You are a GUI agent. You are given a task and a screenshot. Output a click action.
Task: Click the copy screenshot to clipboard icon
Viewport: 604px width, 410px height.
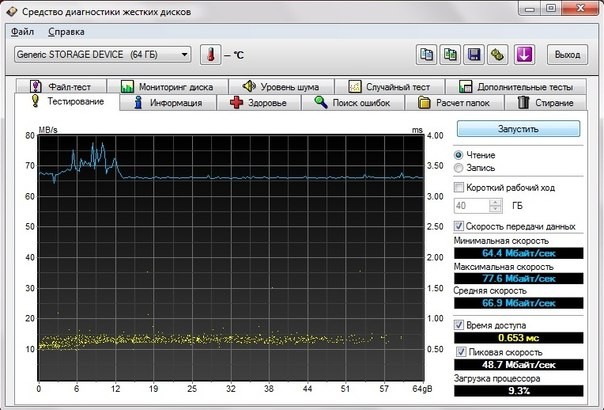(x=450, y=54)
